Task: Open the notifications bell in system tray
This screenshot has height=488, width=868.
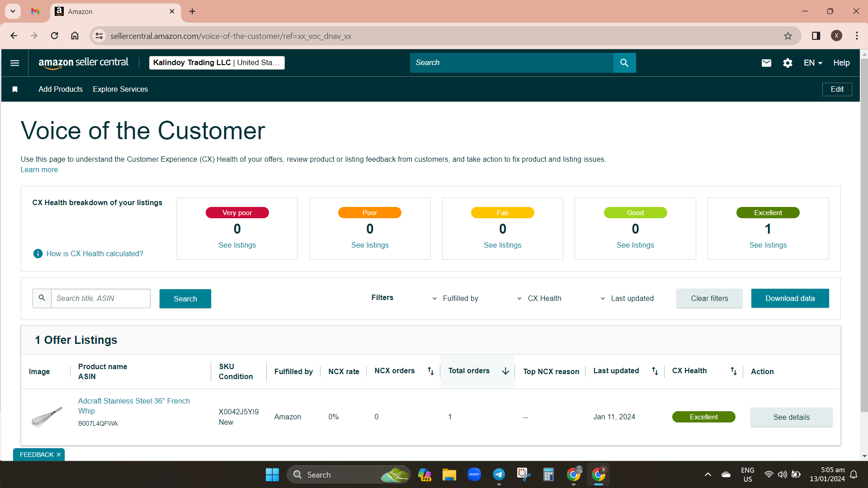Action: point(854,475)
